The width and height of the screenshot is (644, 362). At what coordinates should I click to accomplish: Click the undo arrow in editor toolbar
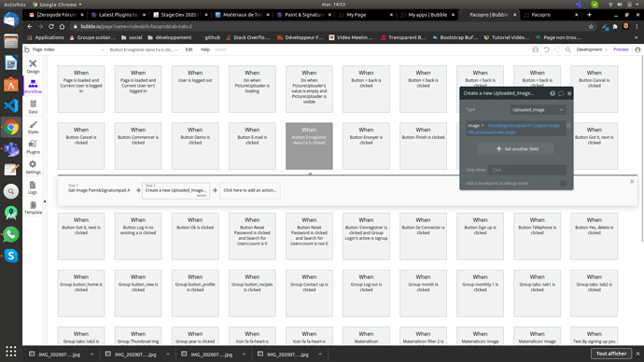click(546, 49)
